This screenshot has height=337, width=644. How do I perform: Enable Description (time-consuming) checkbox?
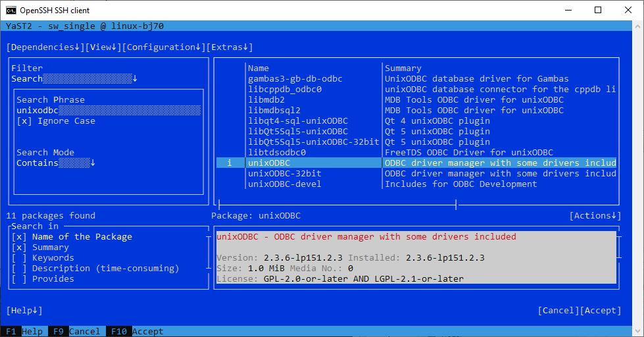coord(95,269)
